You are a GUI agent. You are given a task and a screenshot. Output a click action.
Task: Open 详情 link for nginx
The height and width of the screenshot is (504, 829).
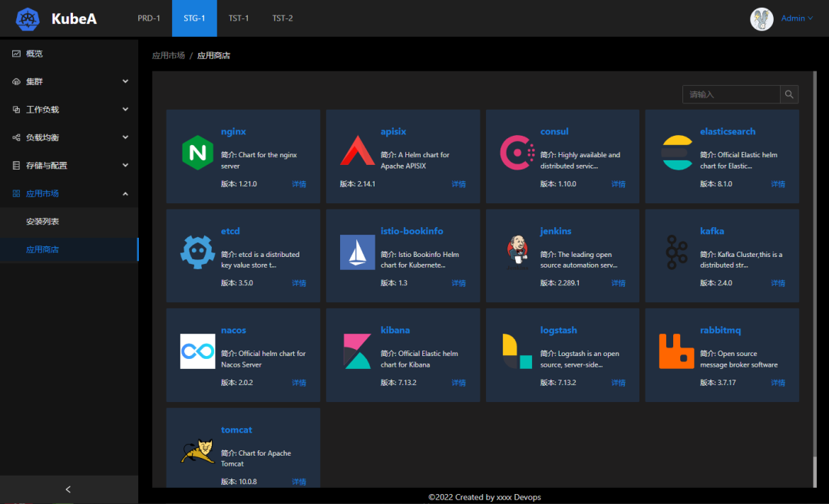pos(299,184)
